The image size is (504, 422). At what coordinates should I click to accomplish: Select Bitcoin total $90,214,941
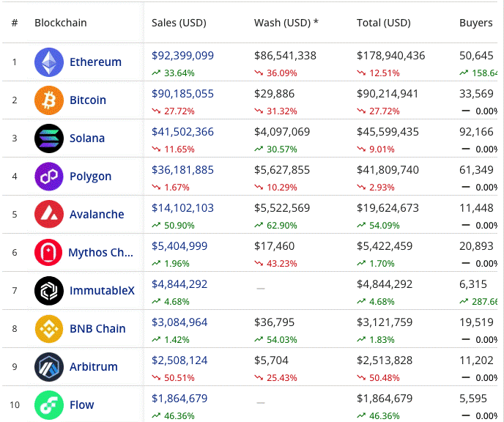point(388,94)
